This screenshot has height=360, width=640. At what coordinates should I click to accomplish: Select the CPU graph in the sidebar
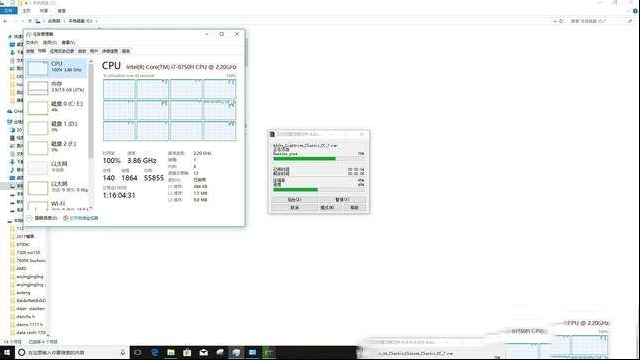(x=57, y=68)
